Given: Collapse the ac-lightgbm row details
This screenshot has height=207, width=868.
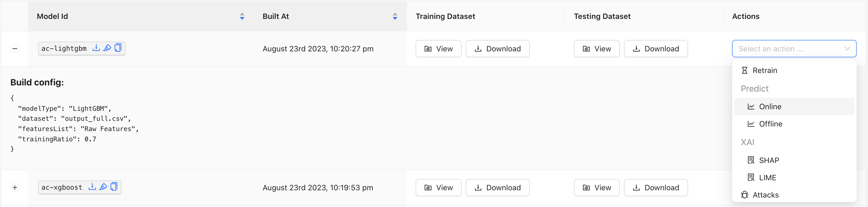Looking at the screenshot, I should click(x=15, y=49).
